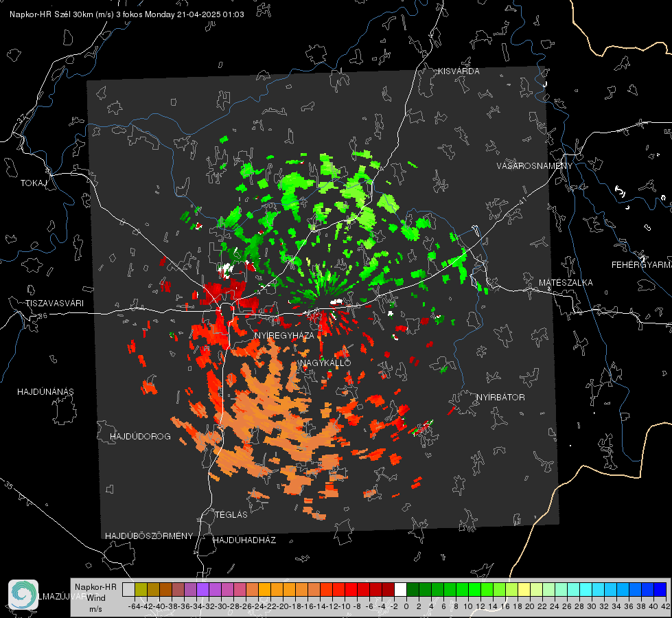672x618 pixels.
Task: Click the -64 value on the legend scale
Action: (x=134, y=606)
